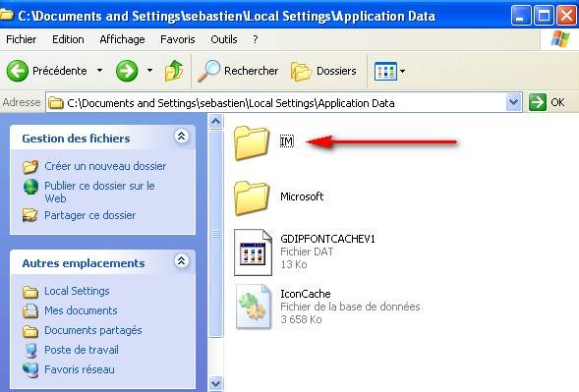Collapse the Autres emplacements panel
579x392 pixels.
181,261
